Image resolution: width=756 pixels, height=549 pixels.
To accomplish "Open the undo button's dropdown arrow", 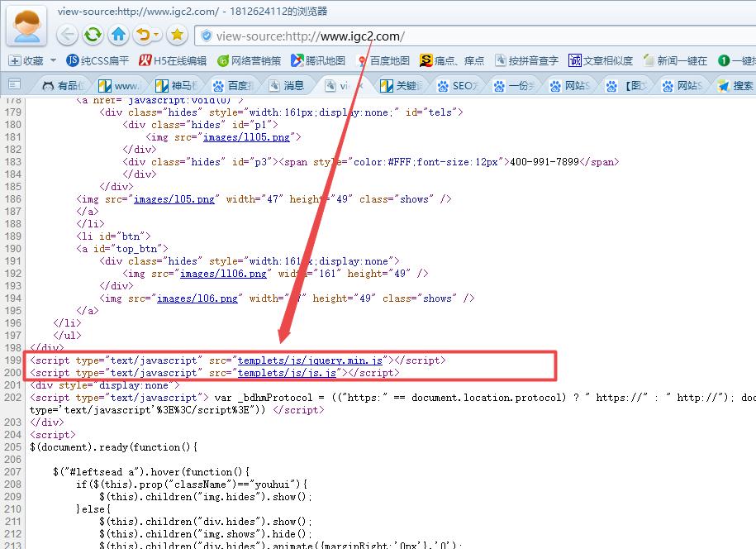I will [x=157, y=35].
